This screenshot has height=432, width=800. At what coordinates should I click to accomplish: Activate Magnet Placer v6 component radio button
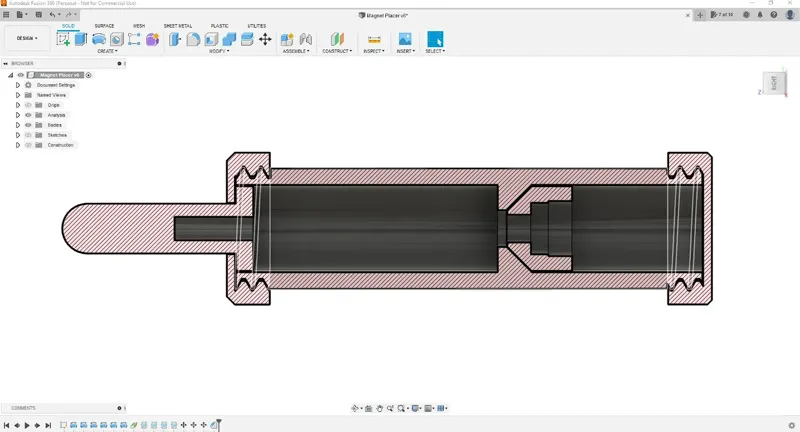pos(89,75)
